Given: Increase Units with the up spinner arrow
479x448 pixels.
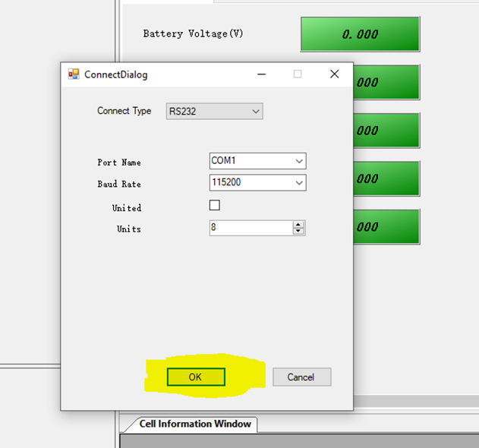Looking at the screenshot, I should click(x=298, y=225).
